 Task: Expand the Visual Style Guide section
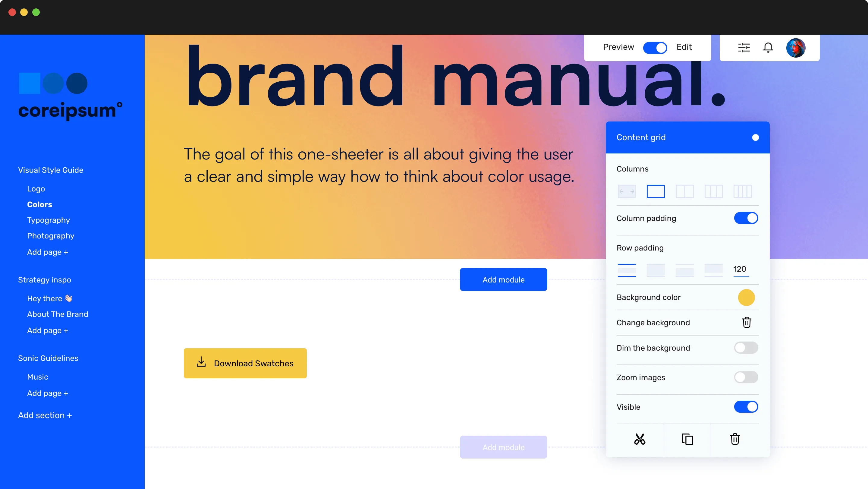coord(51,170)
